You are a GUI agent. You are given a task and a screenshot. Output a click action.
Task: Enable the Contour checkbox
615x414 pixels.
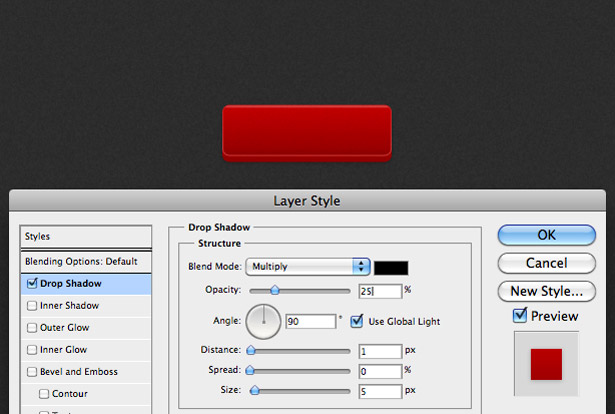point(44,394)
